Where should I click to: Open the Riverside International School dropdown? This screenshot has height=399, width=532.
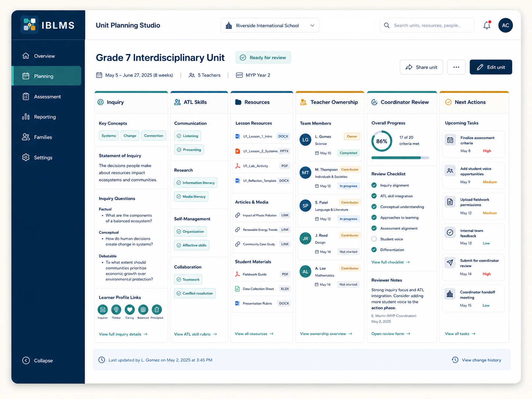270,25
